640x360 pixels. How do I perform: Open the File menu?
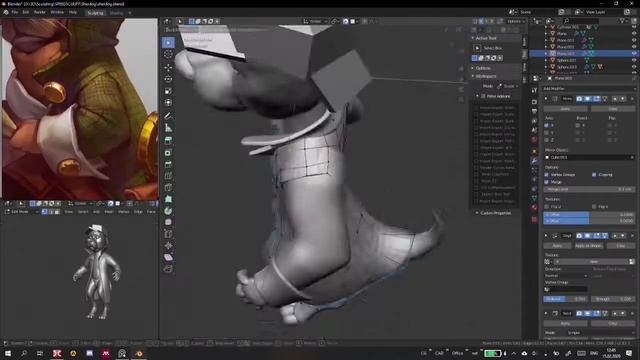(15, 12)
